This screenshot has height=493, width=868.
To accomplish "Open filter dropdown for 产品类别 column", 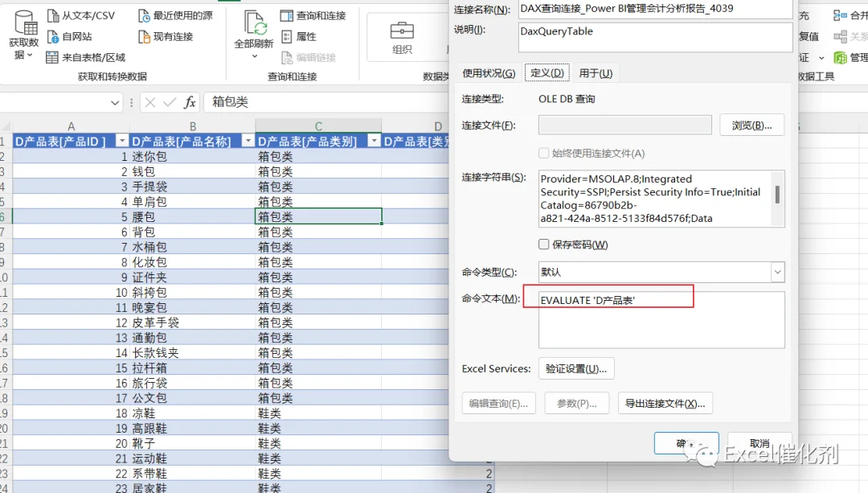I will click(x=375, y=142).
